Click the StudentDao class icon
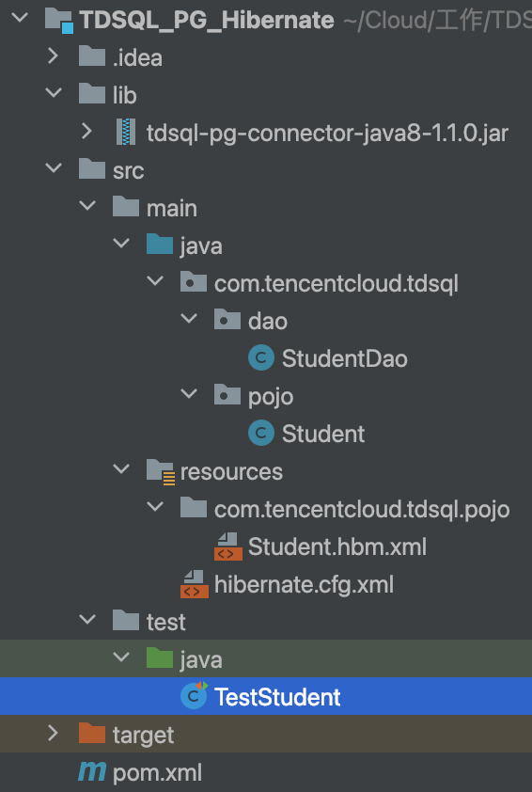The height and width of the screenshot is (792, 532). pos(261,358)
